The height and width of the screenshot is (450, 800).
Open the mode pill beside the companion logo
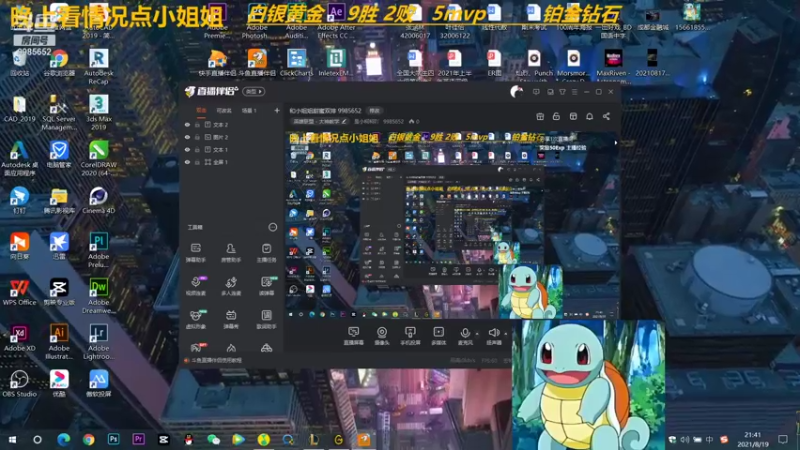254,92
